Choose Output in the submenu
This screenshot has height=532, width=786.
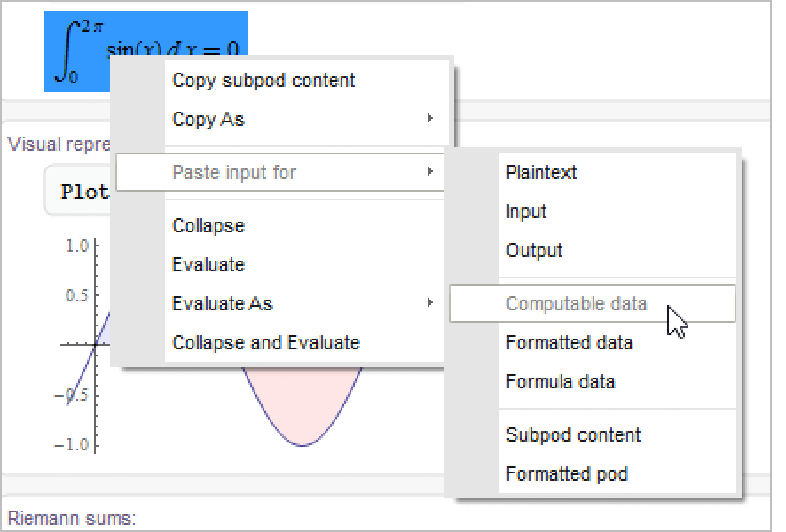pyautogui.click(x=534, y=251)
